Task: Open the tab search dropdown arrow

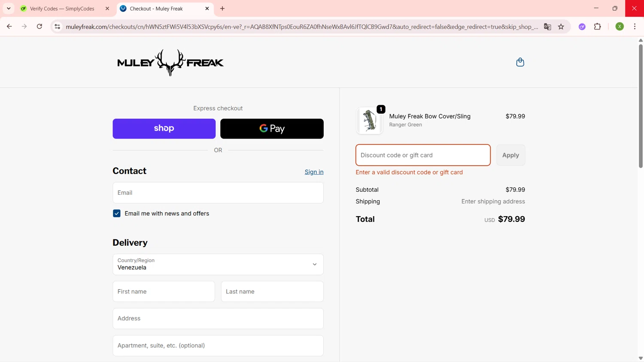Action: point(9,9)
